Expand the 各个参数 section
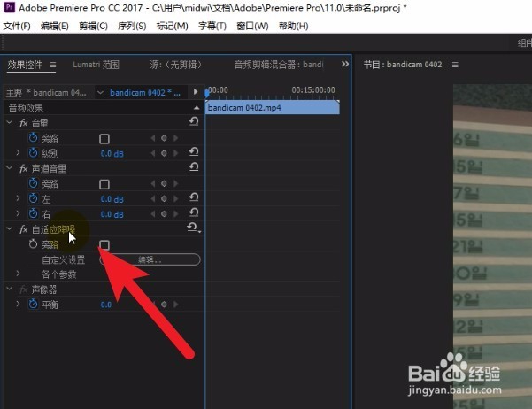 click(x=18, y=274)
